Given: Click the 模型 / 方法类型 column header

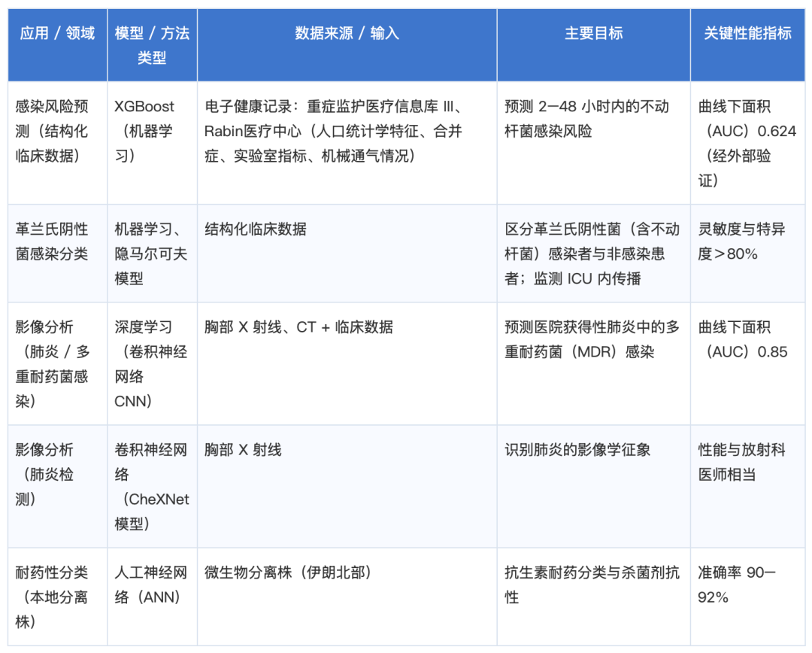Looking at the screenshot, I should (152, 45).
